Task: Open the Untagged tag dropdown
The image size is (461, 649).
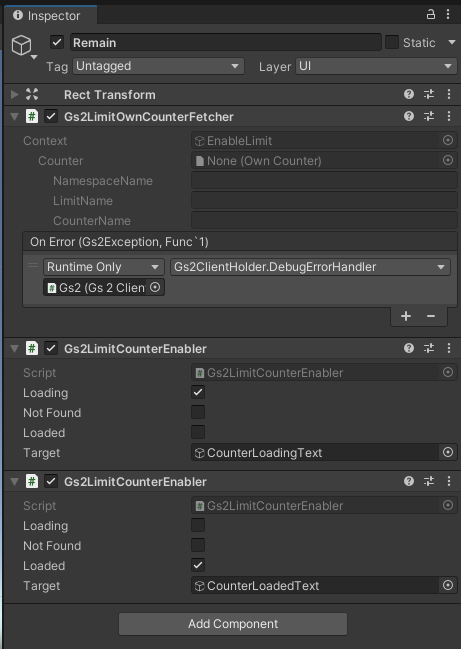Action: (x=158, y=66)
